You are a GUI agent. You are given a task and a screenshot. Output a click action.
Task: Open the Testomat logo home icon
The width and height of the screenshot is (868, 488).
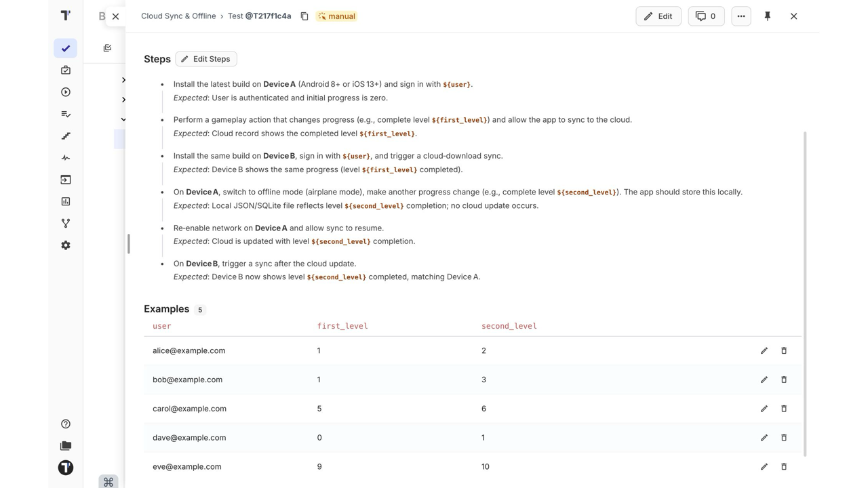(66, 15)
